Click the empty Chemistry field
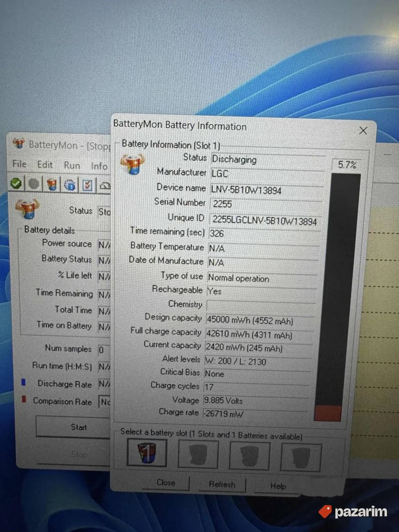The width and height of the screenshot is (399, 532). coord(261,305)
